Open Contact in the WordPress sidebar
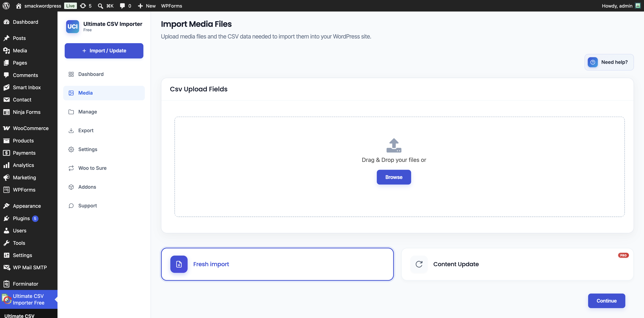The height and width of the screenshot is (318, 644). click(x=29, y=100)
